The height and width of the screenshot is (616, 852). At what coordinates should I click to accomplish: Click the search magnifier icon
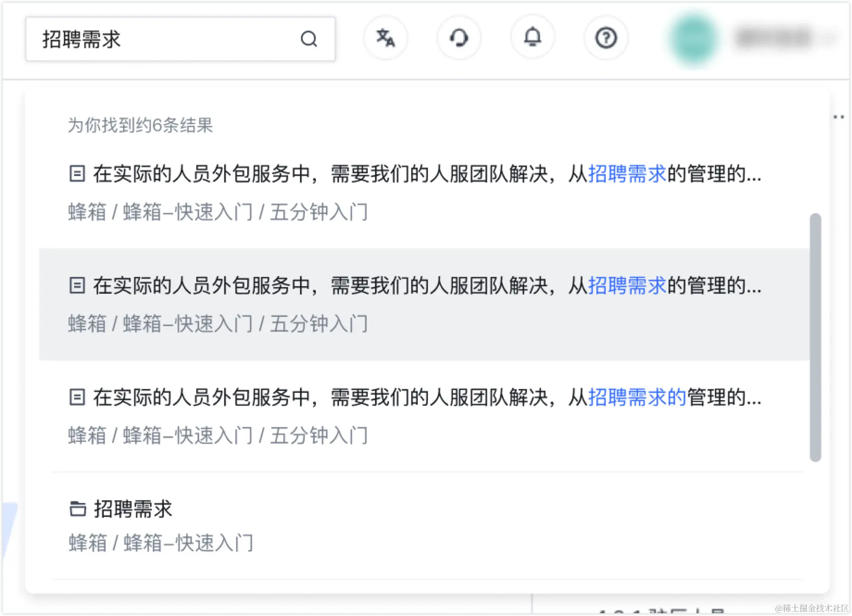click(309, 39)
